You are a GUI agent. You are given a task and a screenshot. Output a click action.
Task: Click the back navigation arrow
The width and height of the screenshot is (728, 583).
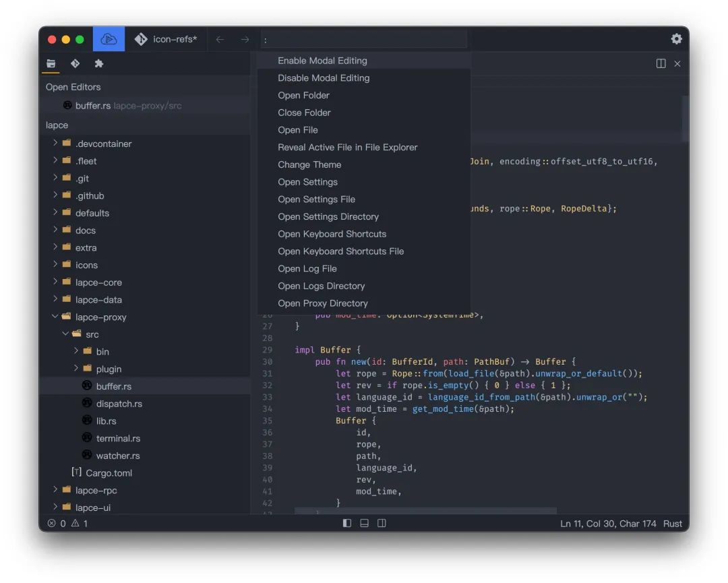[220, 38]
